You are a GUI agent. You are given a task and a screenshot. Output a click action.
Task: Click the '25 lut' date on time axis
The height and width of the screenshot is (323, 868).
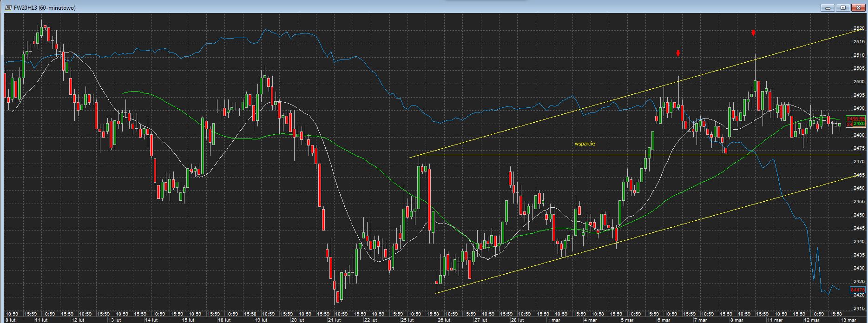[407, 320]
